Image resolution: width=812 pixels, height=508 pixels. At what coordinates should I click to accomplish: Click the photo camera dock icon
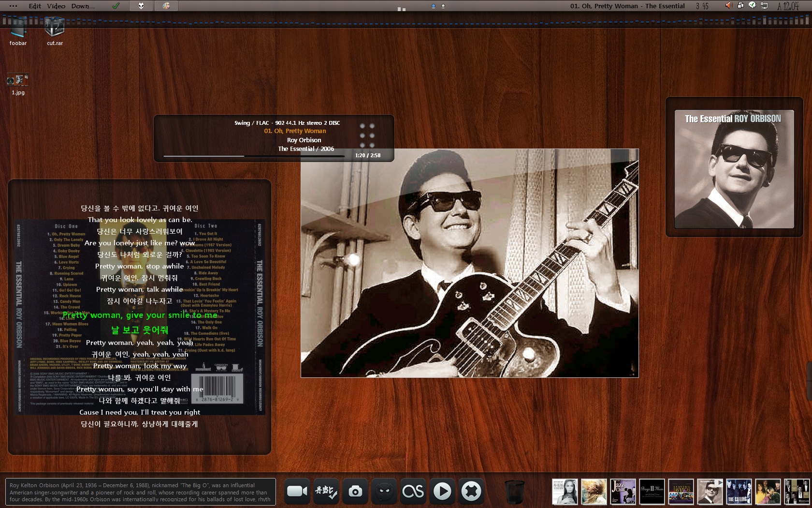tap(355, 492)
